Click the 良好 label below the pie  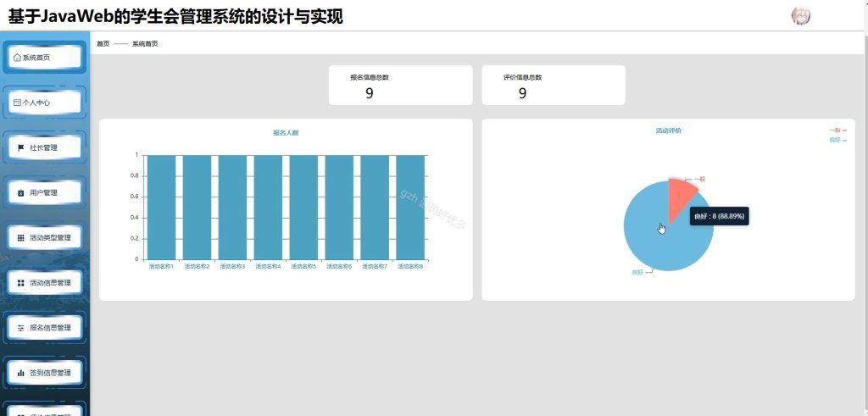pyautogui.click(x=637, y=272)
